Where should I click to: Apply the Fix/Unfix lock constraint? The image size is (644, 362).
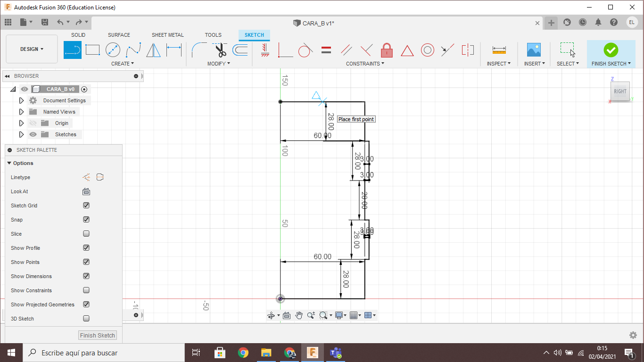click(x=387, y=49)
